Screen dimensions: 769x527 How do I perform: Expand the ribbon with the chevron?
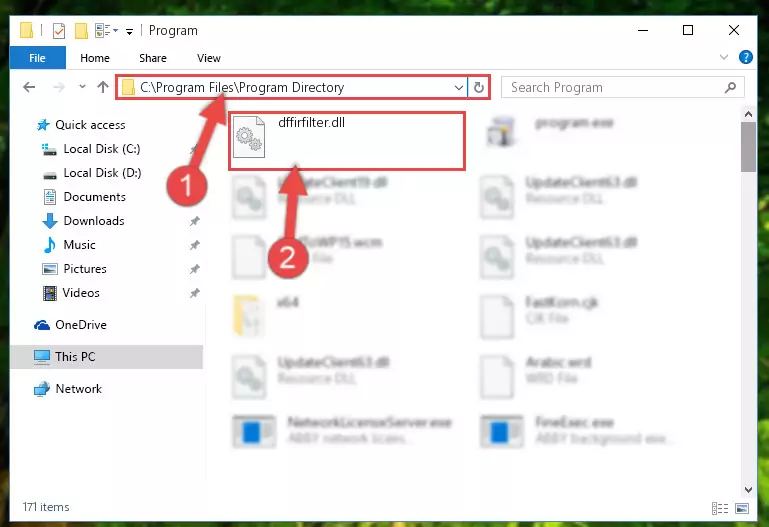(723, 57)
